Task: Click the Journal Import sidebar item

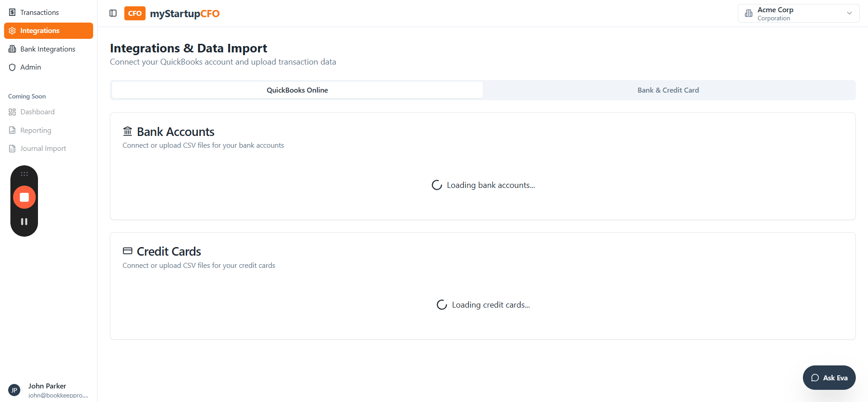Action: click(x=43, y=149)
